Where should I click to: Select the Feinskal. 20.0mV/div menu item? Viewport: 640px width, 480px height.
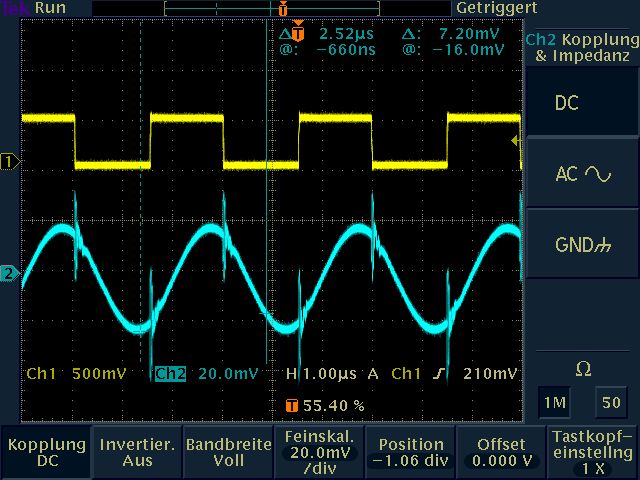click(x=319, y=452)
